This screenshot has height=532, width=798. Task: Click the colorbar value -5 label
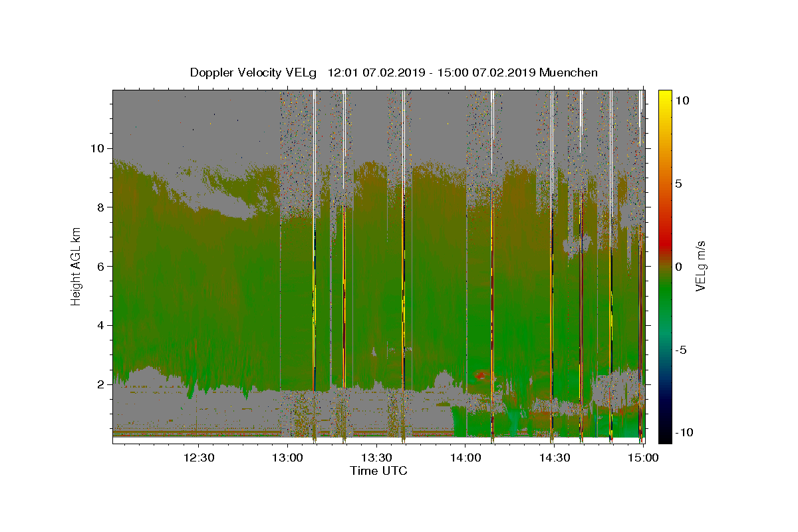[x=680, y=350]
